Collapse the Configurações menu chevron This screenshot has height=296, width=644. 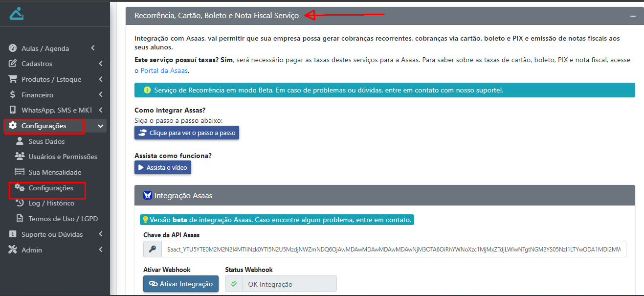point(100,126)
